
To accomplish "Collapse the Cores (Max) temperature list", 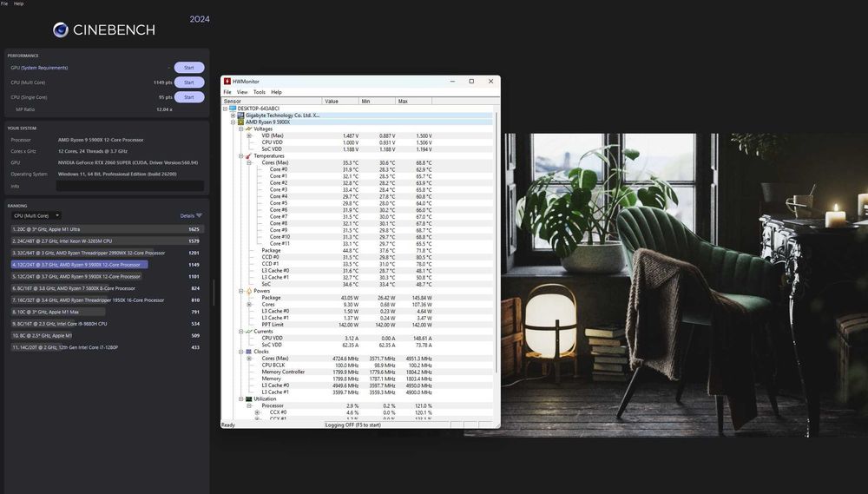I will coord(249,163).
